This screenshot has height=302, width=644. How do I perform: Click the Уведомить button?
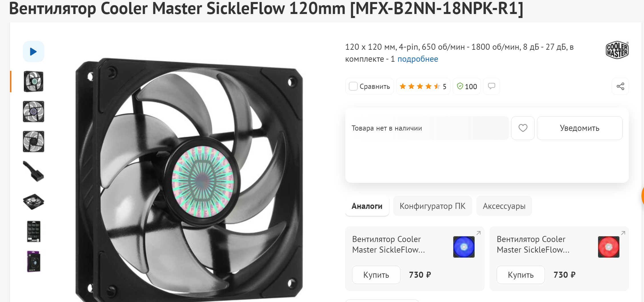579,128
